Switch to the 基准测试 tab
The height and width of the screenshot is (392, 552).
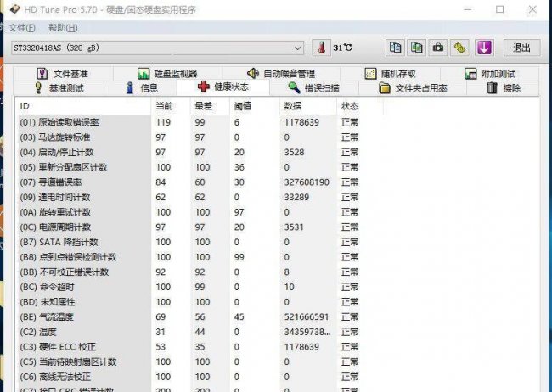[59, 88]
